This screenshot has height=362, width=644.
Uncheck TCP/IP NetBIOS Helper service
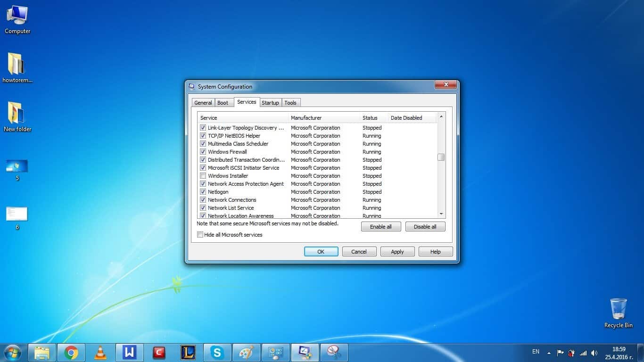coord(203,136)
